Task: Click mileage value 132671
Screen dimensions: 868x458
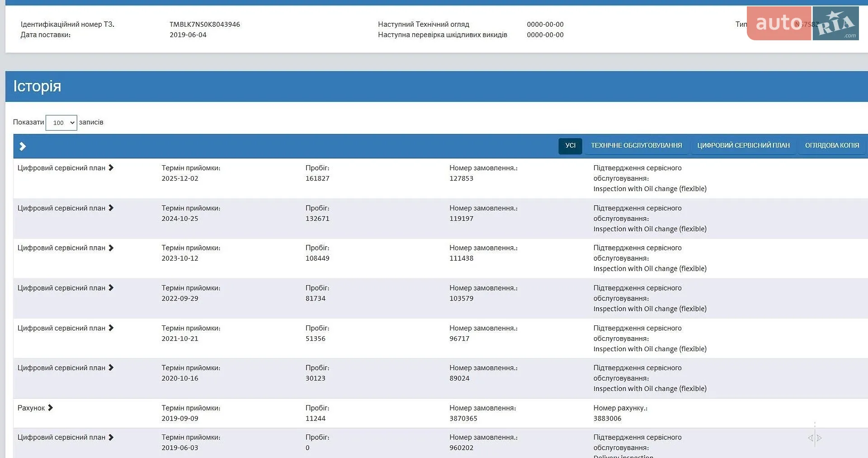Action: [317, 219]
